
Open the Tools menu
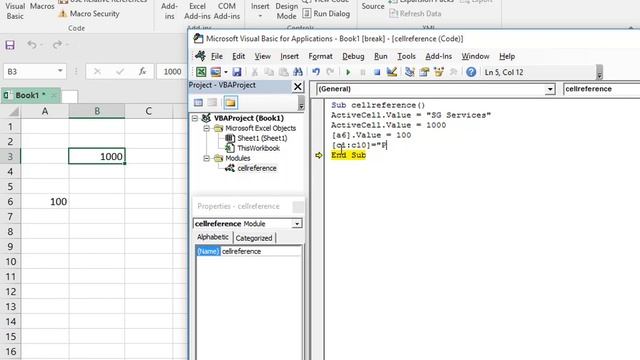click(x=407, y=56)
